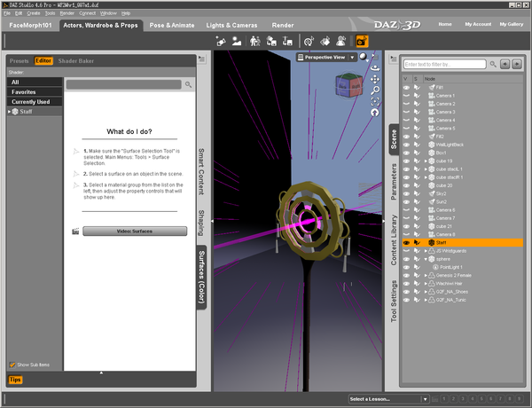The image size is (532, 408).
Task: Open the Smart Content side tab
Action: (201, 171)
